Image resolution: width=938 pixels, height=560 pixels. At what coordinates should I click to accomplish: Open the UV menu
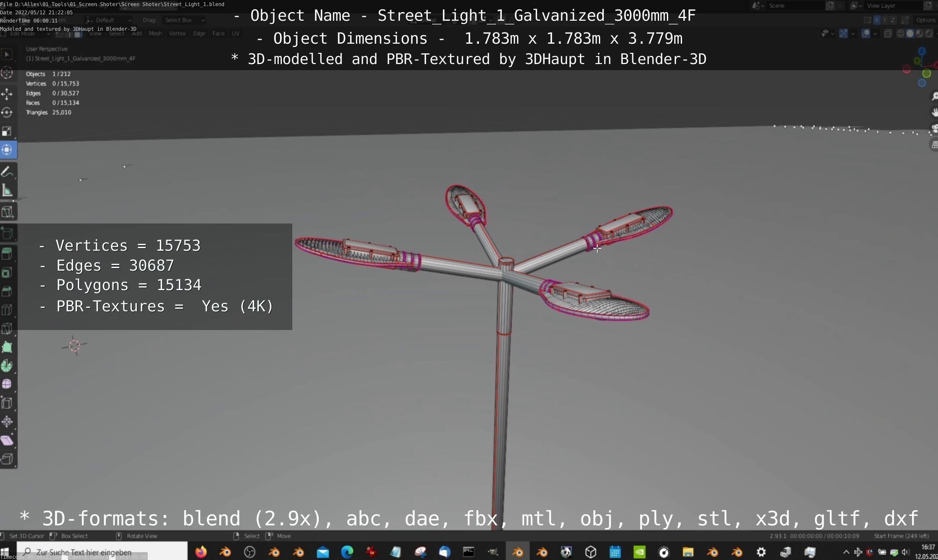point(236,34)
